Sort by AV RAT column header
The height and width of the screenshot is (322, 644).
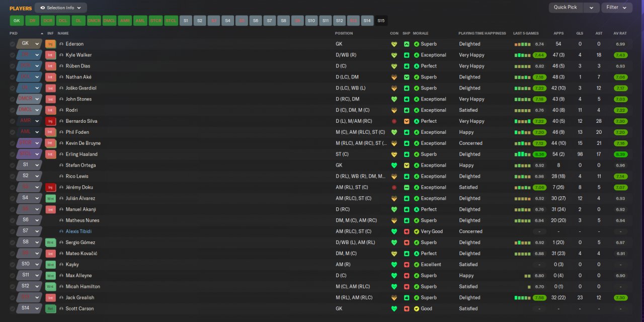tap(620, 33)
